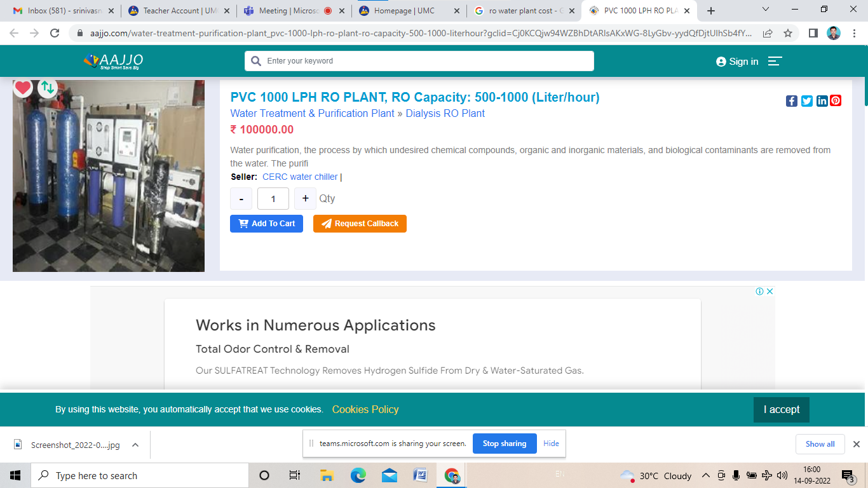Click the volume icon in system tray
Image resolution: width=868 pixels, height=488 pixels.
782,475
